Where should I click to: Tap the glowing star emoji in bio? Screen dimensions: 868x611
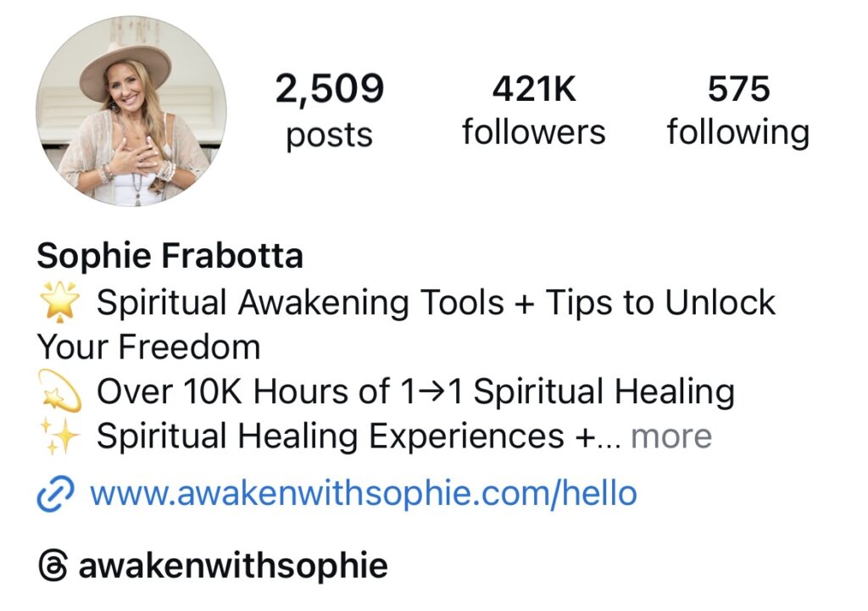tap(60, 302)
